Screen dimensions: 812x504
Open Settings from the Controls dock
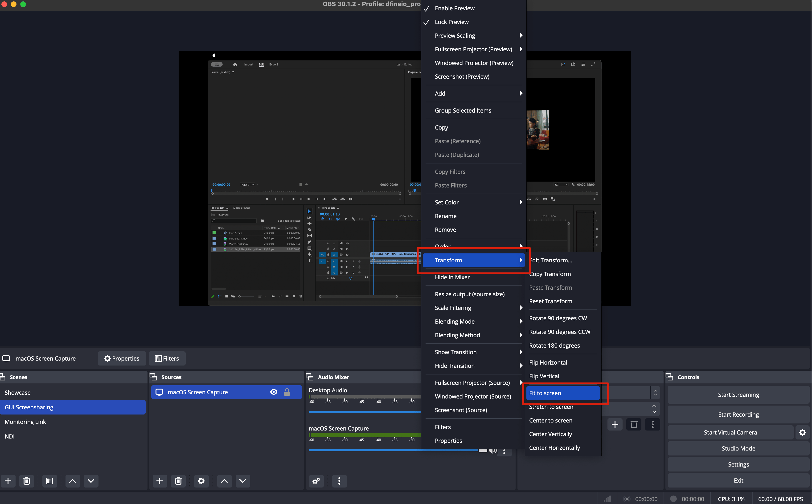coord(738,464)
